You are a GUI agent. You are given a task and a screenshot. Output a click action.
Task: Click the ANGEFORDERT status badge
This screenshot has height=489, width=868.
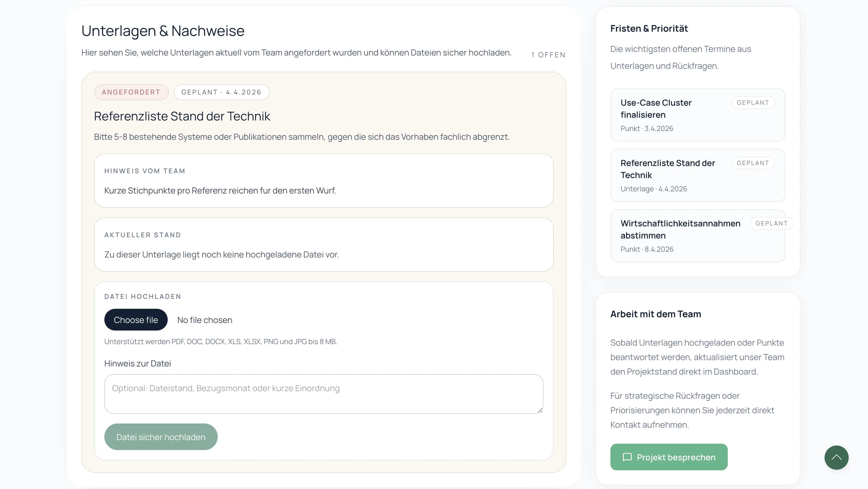pos(131,92)
